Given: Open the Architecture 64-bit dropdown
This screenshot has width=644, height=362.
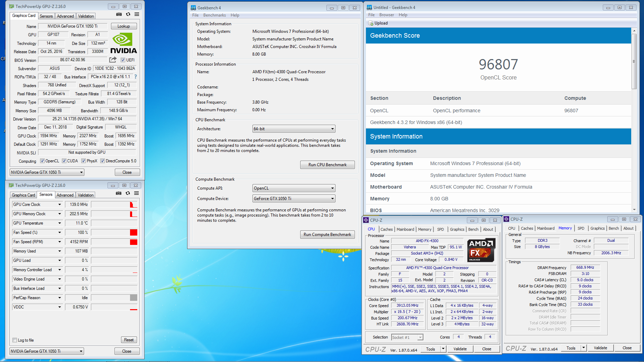Looking at the screenshot, I should click(294, 129).
